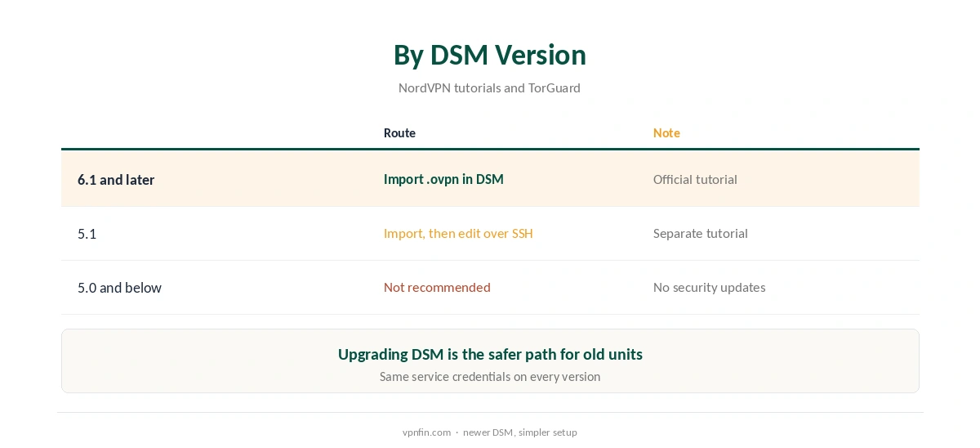Click 'Import .ovpn in DSM' cell
This screenshot has height=448, width=980.
443,179
